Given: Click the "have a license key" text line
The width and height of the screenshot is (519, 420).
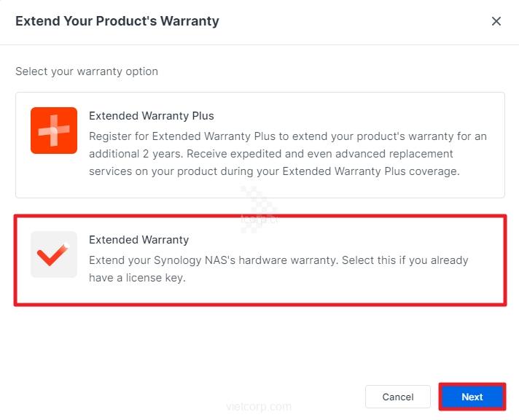Looking at the screenshot, I should tap(137, 278).
